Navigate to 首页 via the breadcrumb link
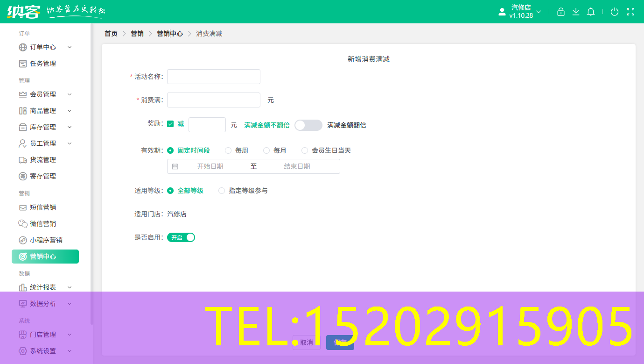Viewport: 644px width, 364px height. (x=111, y=33)
